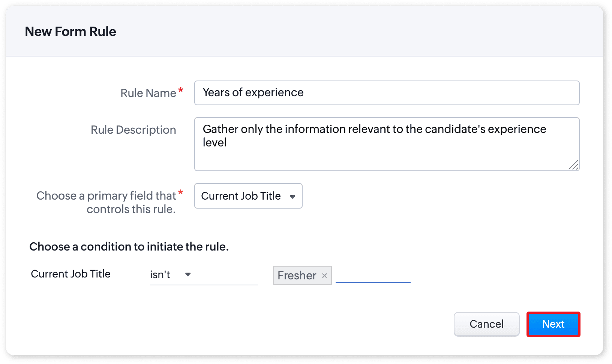Click the Rule Description label
Image resolution: width=612 pixels, height=364 pixels.
133,130
